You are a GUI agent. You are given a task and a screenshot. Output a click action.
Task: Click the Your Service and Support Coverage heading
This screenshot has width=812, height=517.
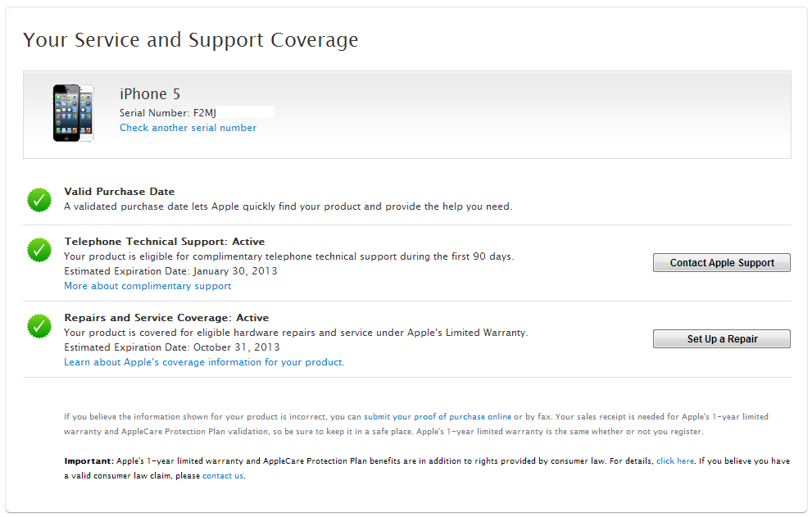191,40
